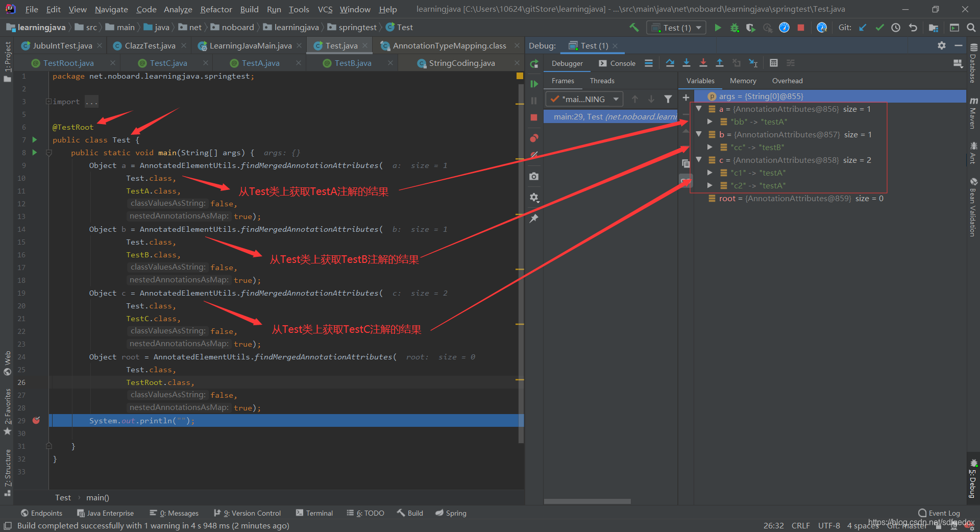980x532 pixels.
Task: Run Test with green play button
Action: (x=718, y=28)
